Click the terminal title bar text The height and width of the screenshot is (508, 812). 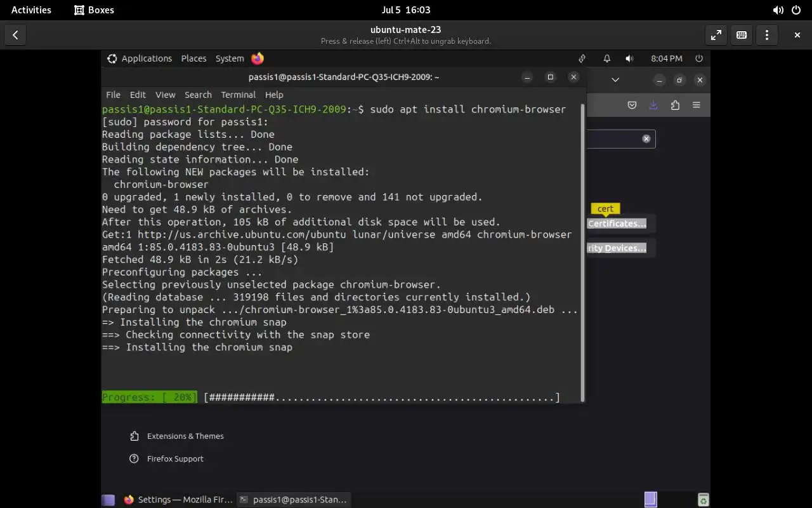tap(344, 77)
